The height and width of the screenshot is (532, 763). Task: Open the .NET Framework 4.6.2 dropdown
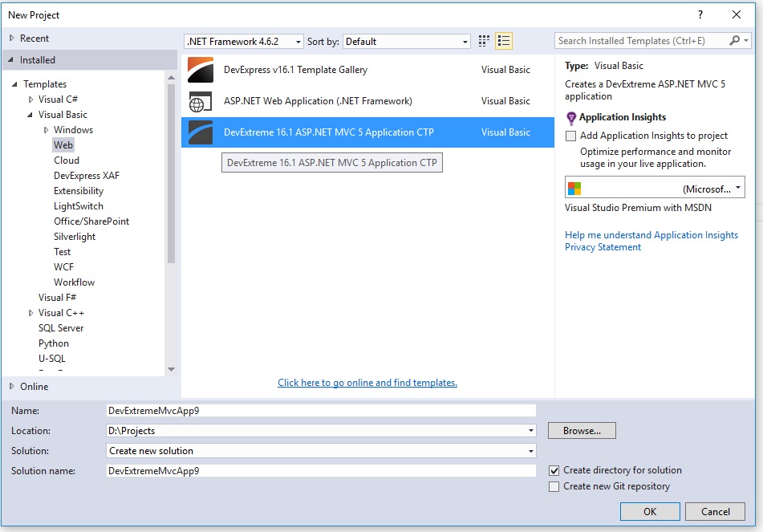click(244, 42)
